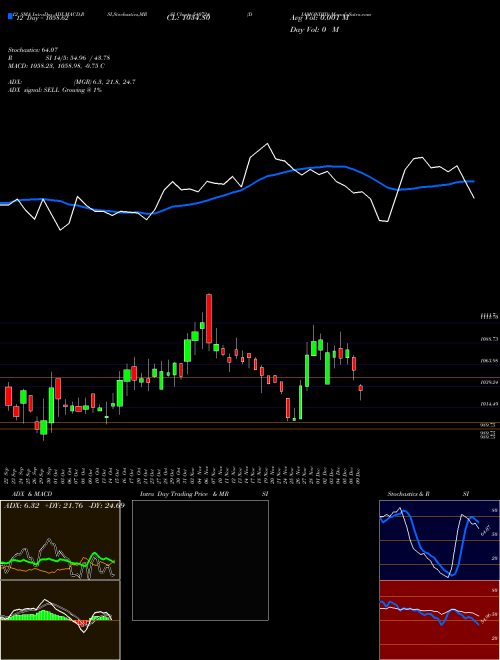Open the empty intraday trading price panel
The image size is (500, 660).
pyautogui.click(x=200, y=560)
